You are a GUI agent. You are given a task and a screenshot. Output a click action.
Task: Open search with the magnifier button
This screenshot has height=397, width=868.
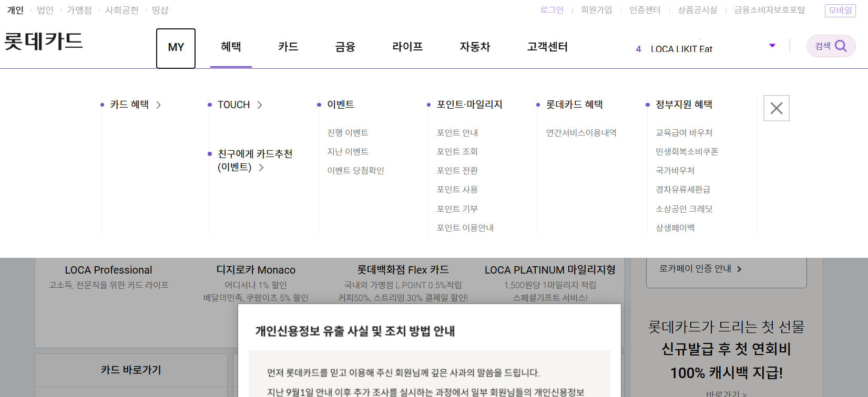pyautogui.click(x=831, y=46)
